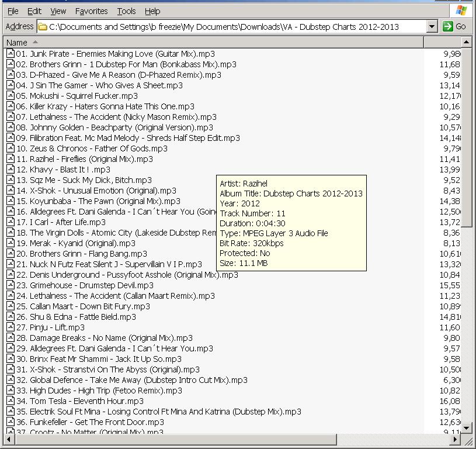Viewport: 476px width, 449px height.
Task: Select the file icon beside Mokushi track
Action: (x=11, y=96)
